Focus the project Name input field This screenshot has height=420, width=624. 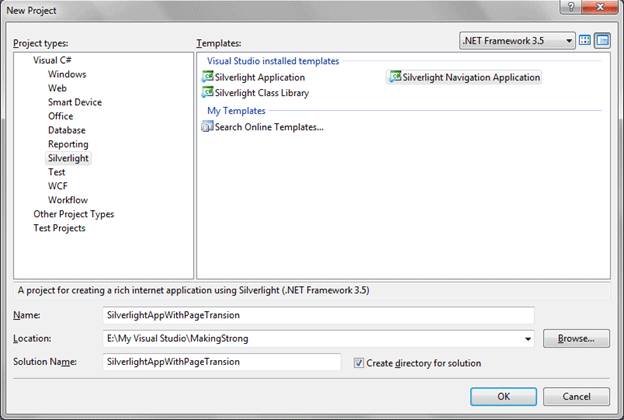(x=318, y=315)
